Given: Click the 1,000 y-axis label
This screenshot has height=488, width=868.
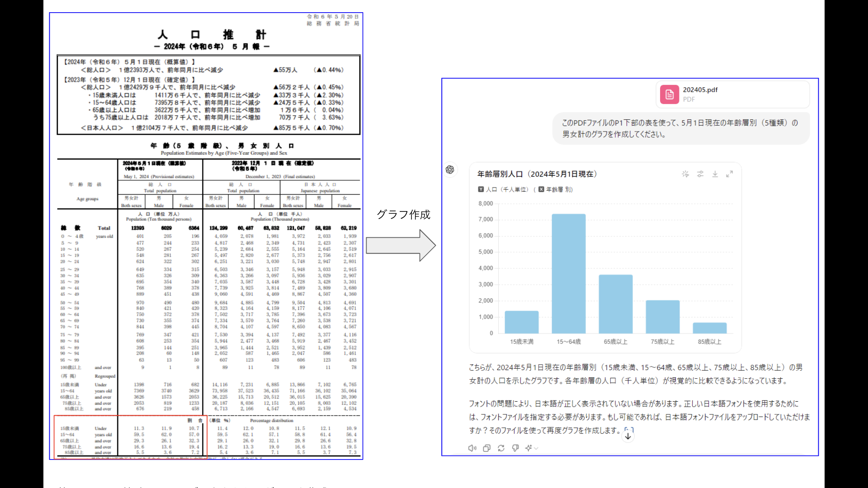Looking at the screenshot, I should pyautogui.click(x=486, y=317).
